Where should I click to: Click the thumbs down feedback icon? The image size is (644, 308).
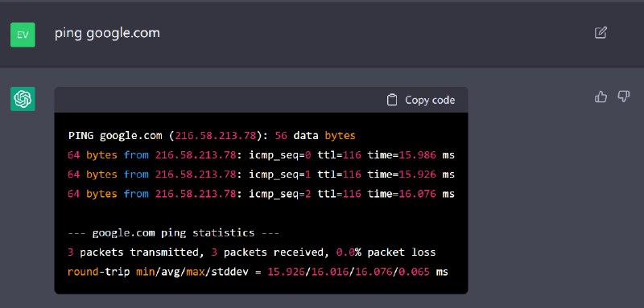coord(623,97)
